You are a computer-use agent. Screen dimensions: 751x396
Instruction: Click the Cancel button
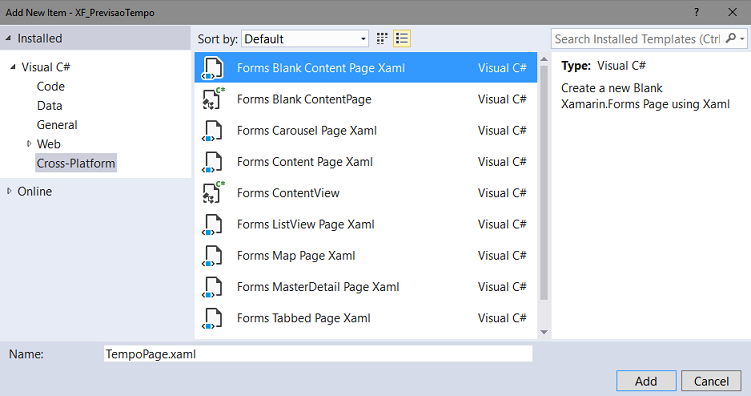coord(711,381)
